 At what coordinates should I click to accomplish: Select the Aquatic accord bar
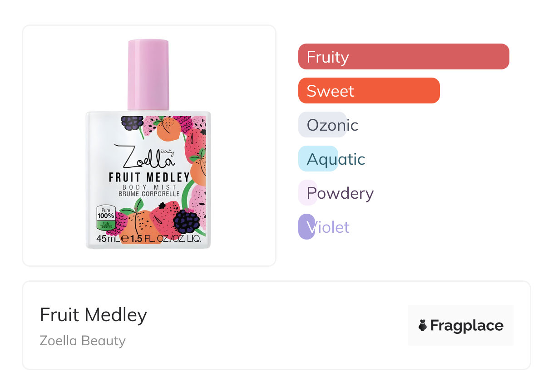tap(318, 159)
